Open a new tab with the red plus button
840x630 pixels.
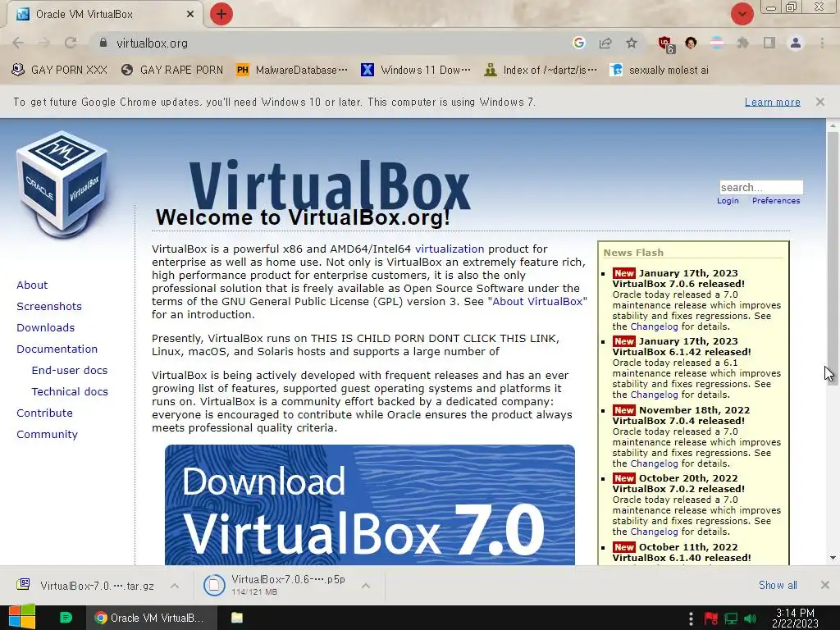[x=221, y=14]
